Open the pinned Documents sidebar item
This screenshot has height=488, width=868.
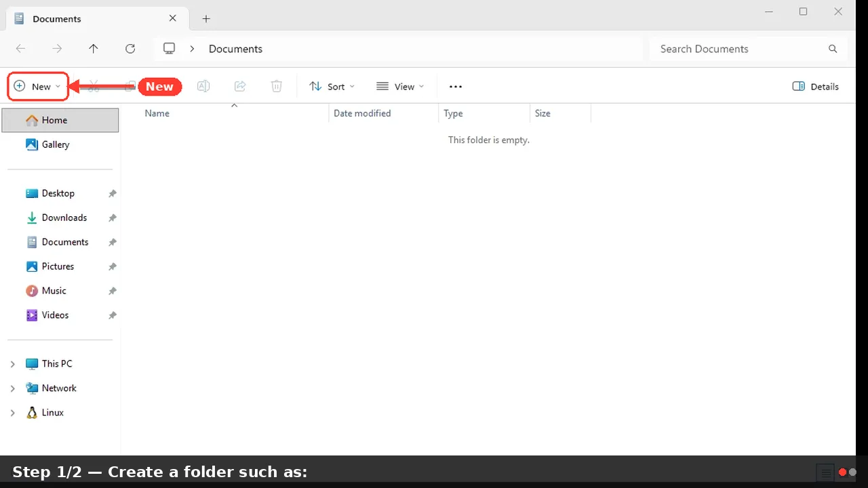[60, 242]
